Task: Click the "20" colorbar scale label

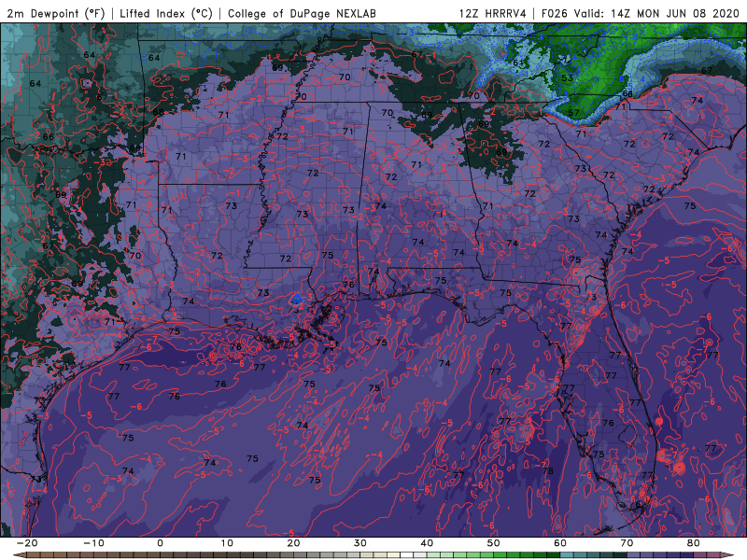Action: [293, 543]
